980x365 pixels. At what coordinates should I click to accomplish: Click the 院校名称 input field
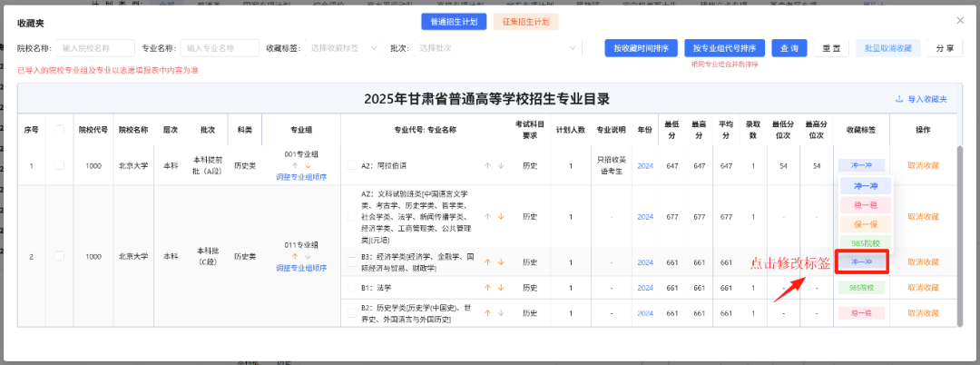tap(94, 48)
